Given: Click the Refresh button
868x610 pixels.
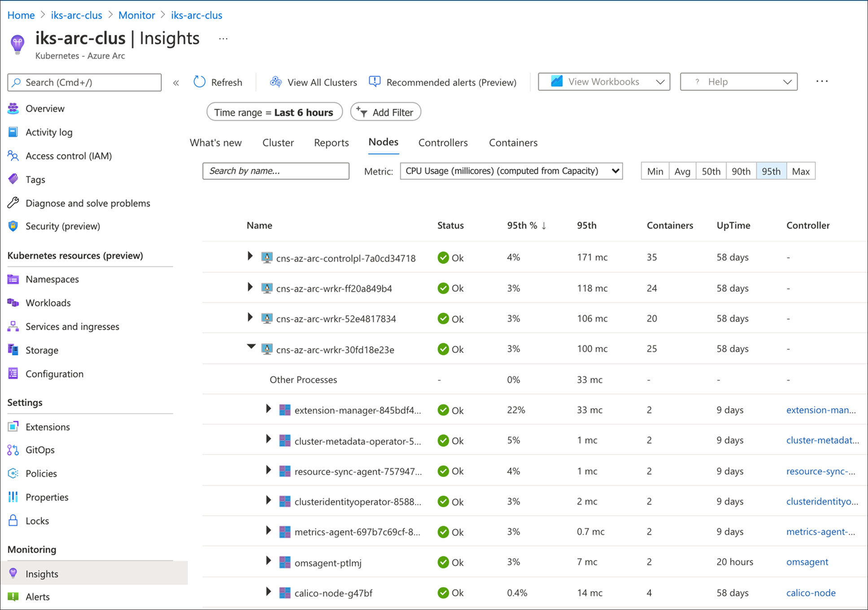Looking at the screenshot, I should pyautogui.click(x=218, y=82).
